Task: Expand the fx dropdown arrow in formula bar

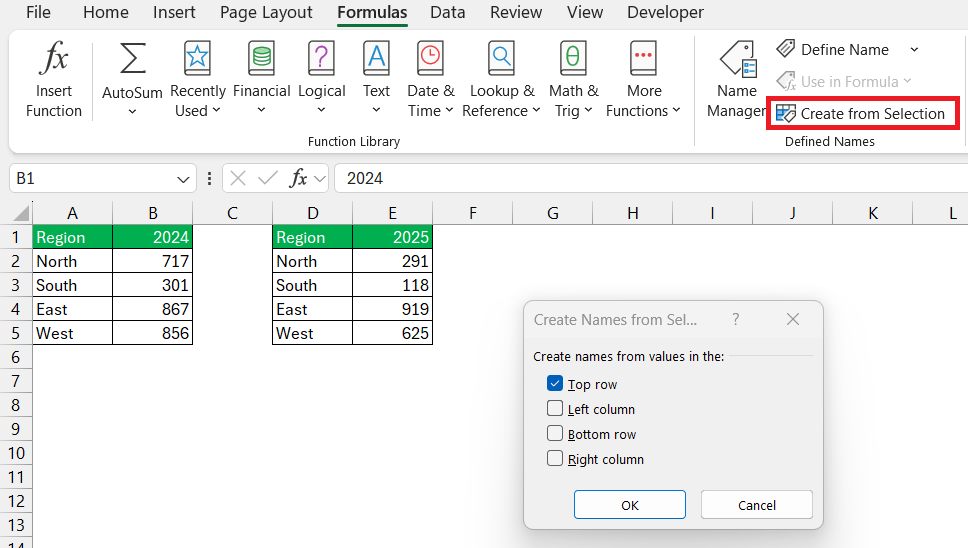Action: click(x=319, y=179)
